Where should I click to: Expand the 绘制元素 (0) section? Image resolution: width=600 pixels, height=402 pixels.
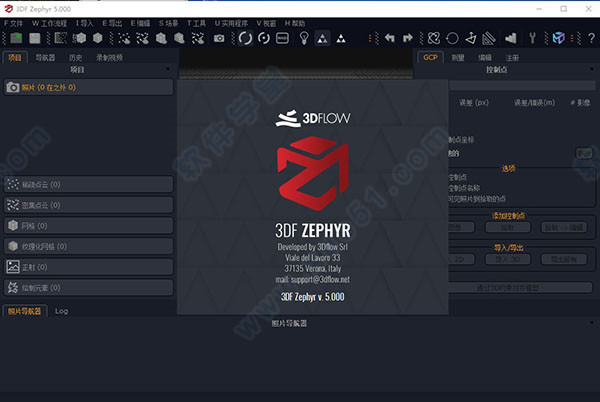88,288
